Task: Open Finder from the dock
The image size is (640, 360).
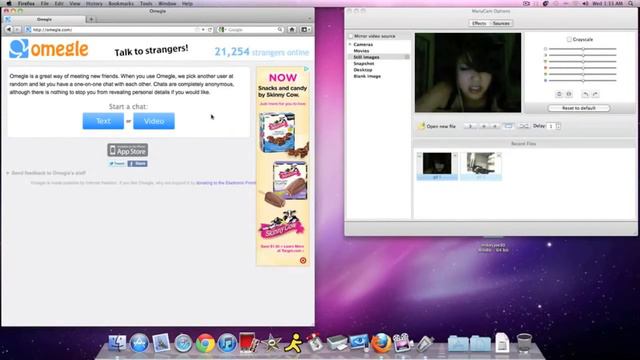Action: click(117, 343)
